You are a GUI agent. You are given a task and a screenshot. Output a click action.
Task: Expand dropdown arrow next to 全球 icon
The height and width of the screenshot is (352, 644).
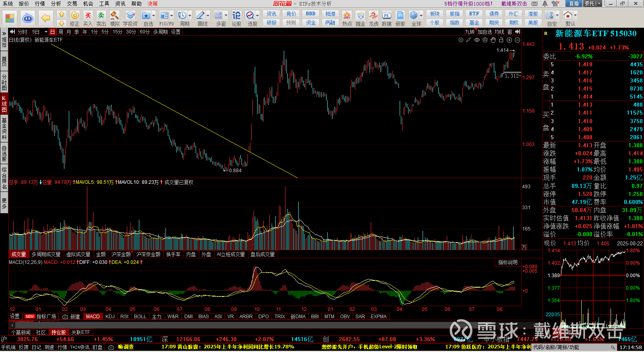(421, 16)
